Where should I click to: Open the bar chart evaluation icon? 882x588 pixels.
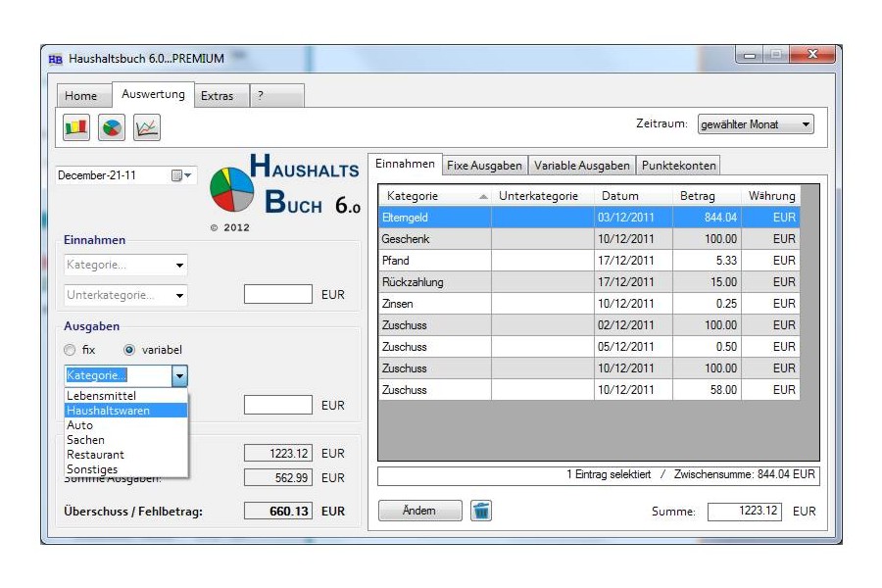click(x=76, y=127)
